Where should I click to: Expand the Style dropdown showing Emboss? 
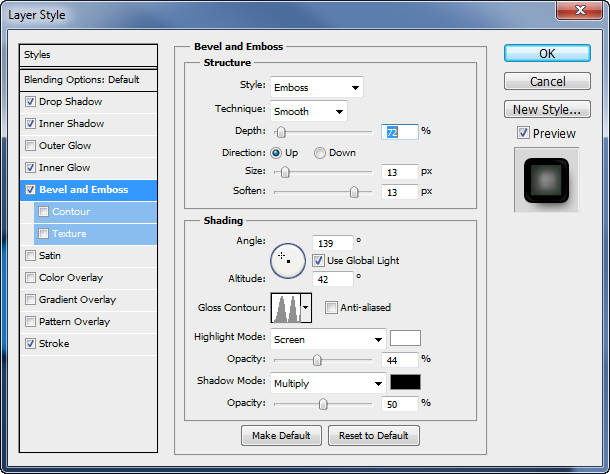[317, 87]
